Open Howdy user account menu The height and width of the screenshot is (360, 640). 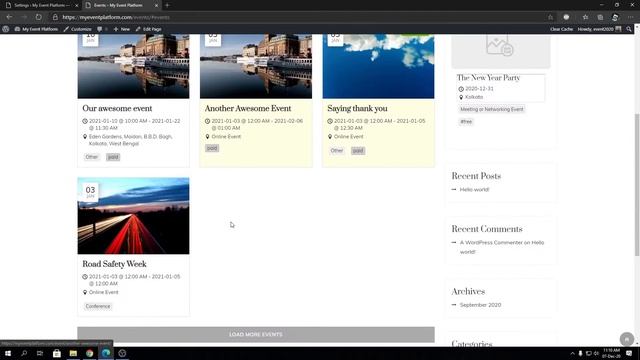(x=599, y=29)
